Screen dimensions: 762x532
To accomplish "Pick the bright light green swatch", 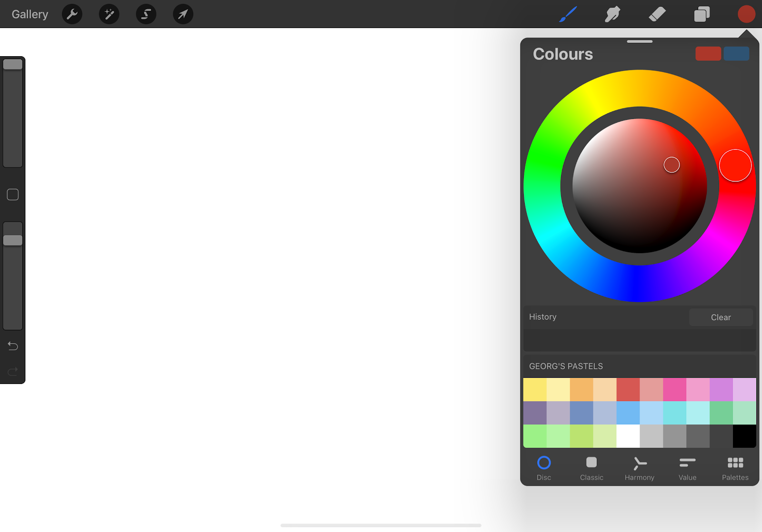I will [535, 436].
